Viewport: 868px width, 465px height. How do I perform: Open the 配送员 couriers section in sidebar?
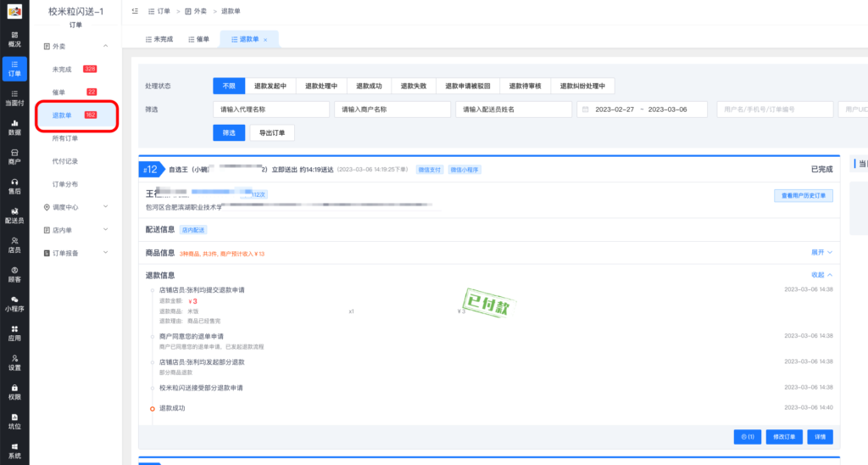(x=14, y=216)
